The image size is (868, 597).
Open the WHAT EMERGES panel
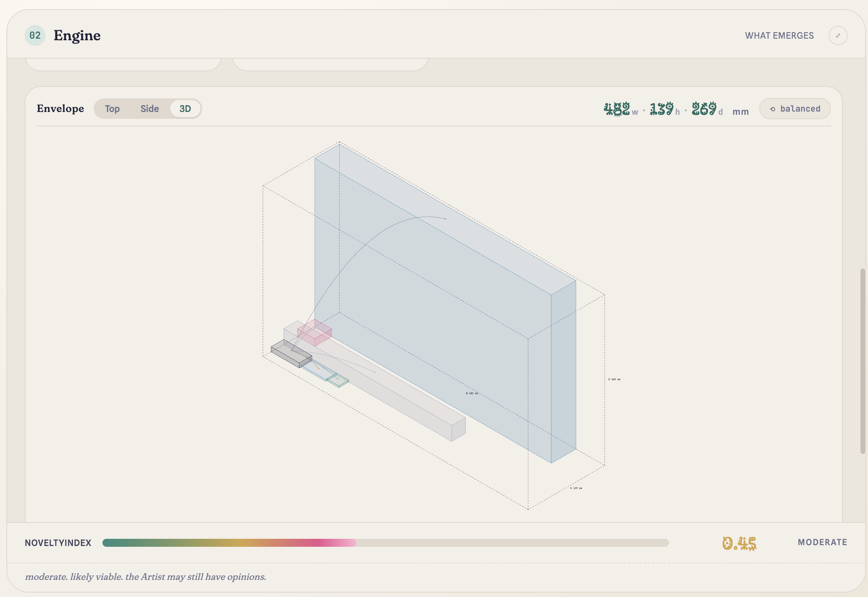pyautogui.click(x=779, y=35)
